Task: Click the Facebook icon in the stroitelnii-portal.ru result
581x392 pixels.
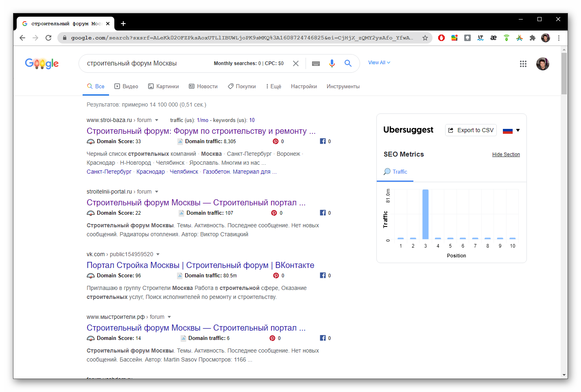Action: pyautogui.click(x=323, y=213)
